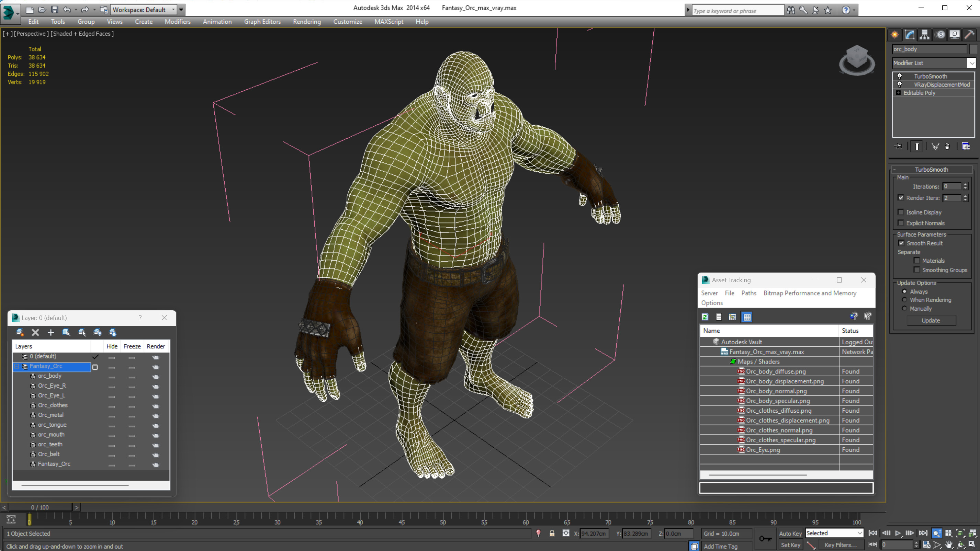Open the Utilities panel hammer icon
The width and height of the screenshot is (980, 551).
coord(969,35)
